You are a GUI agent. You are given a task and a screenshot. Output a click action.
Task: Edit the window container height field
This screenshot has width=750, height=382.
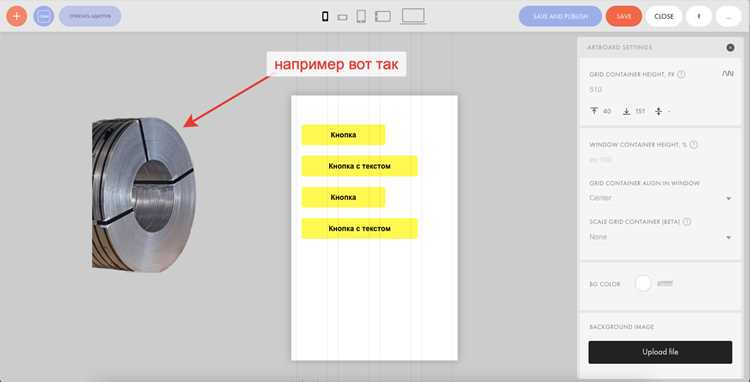tap(660, 160)
